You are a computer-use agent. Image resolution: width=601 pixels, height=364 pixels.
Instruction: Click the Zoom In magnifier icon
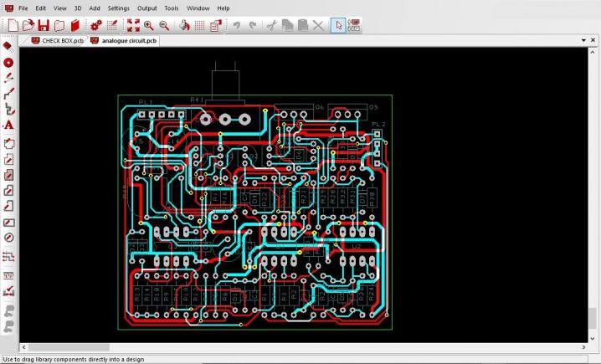coord(149,25)
